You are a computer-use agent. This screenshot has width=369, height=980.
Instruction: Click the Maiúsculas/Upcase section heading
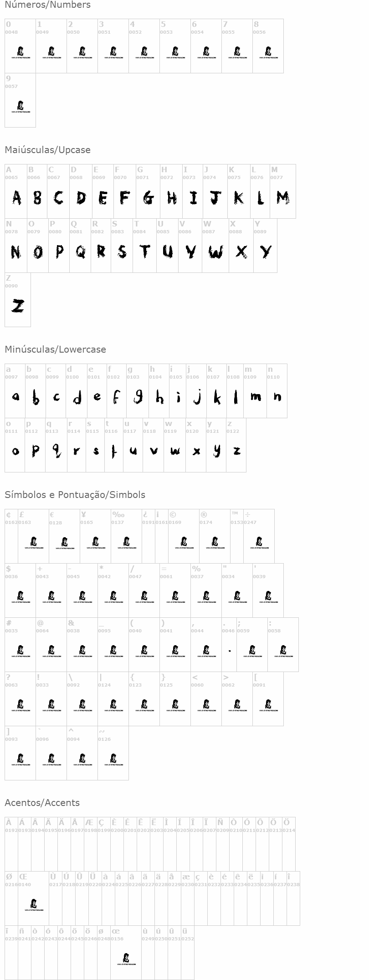click(x=47, y=150)
